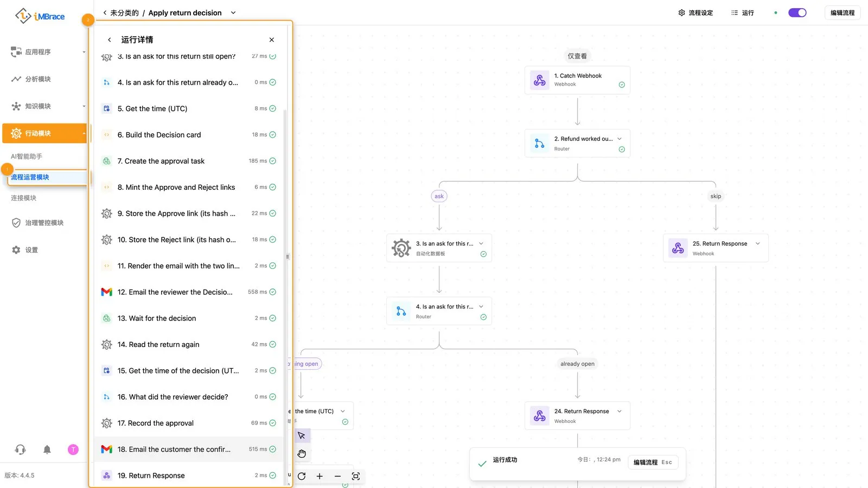Expand the 24. Return Response node chevron
Screen dimensions: 868x488
[620, 411]
